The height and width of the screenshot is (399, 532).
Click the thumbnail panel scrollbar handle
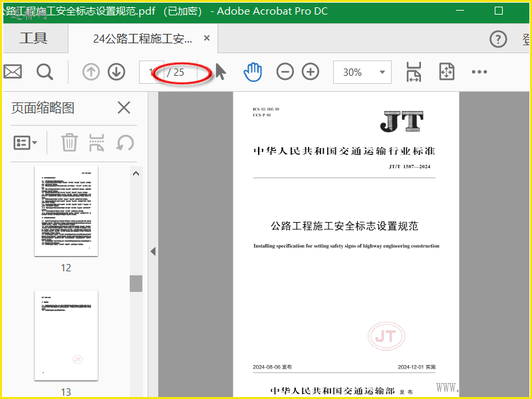point(136,284)
